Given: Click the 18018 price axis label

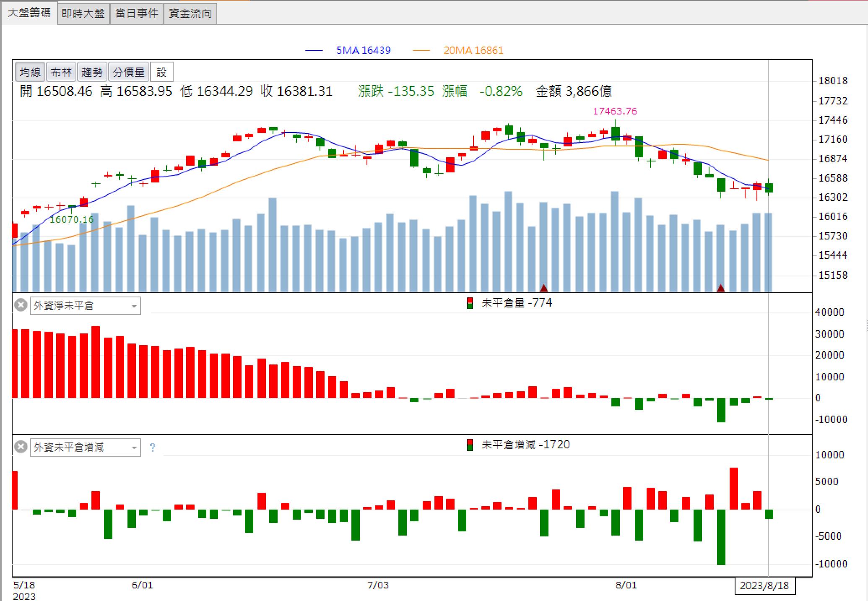Looking at the screenshot, I should click(x=833, y=81).
